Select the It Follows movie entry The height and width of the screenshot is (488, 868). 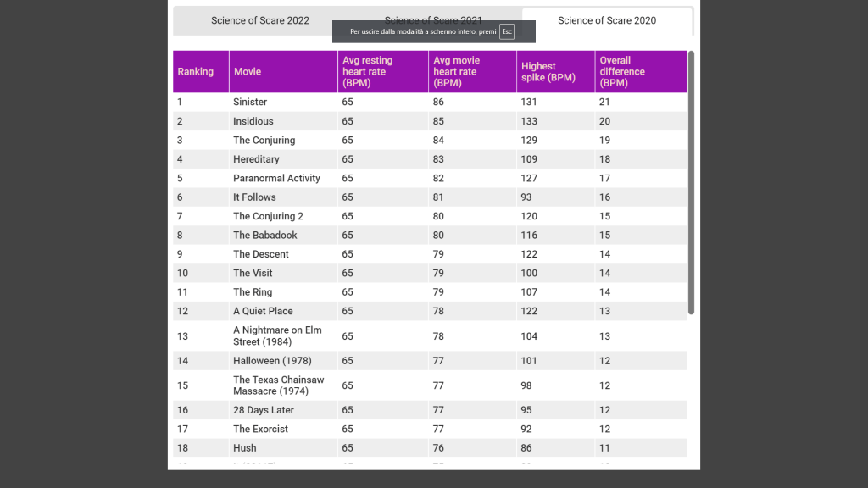coord(254,197)
